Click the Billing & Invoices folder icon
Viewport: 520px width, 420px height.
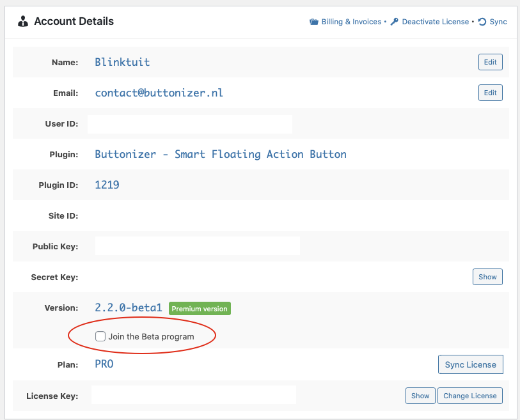click(313, 22)
